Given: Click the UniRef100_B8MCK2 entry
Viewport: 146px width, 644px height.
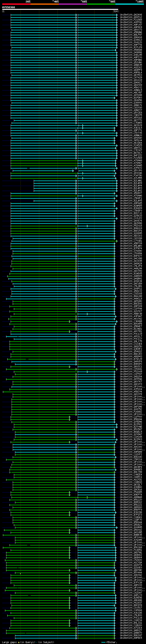Looking at the screenshot, I should click(131, 502).
